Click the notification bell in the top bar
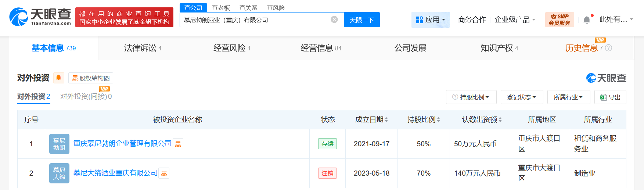This screenshot has height=190, width=644. pyautogui.click(x=587, y=20)
